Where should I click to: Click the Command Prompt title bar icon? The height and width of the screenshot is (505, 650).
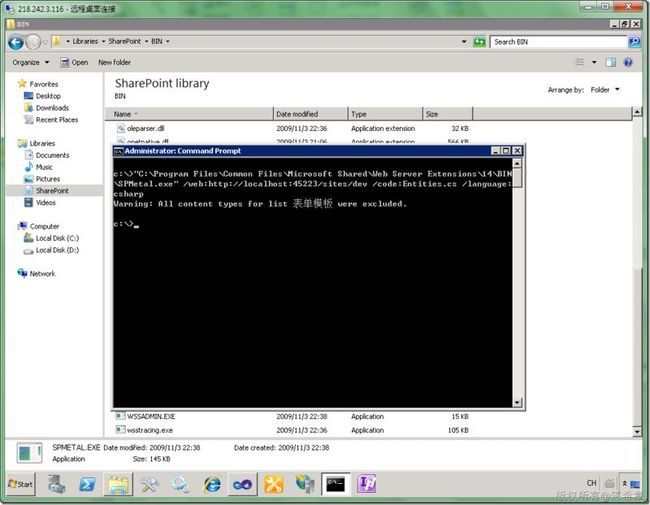point(119,151)
